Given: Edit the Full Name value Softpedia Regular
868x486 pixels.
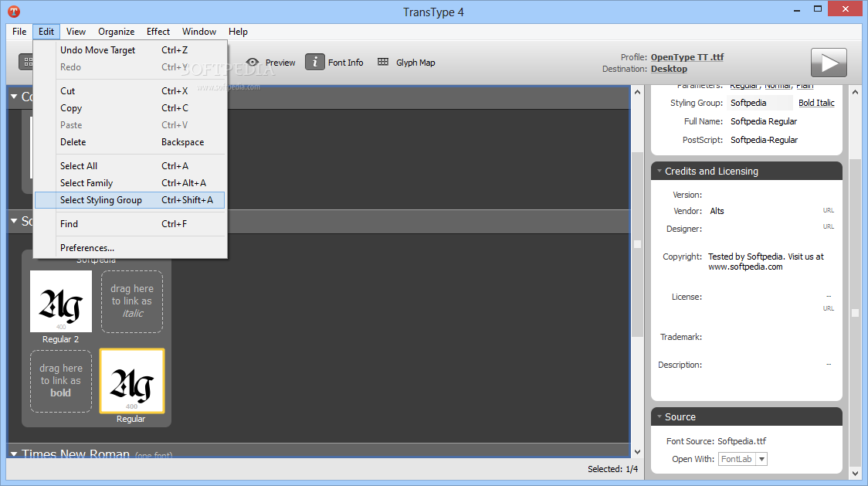Looking at the screenshot, I should (x=764, y=121).
